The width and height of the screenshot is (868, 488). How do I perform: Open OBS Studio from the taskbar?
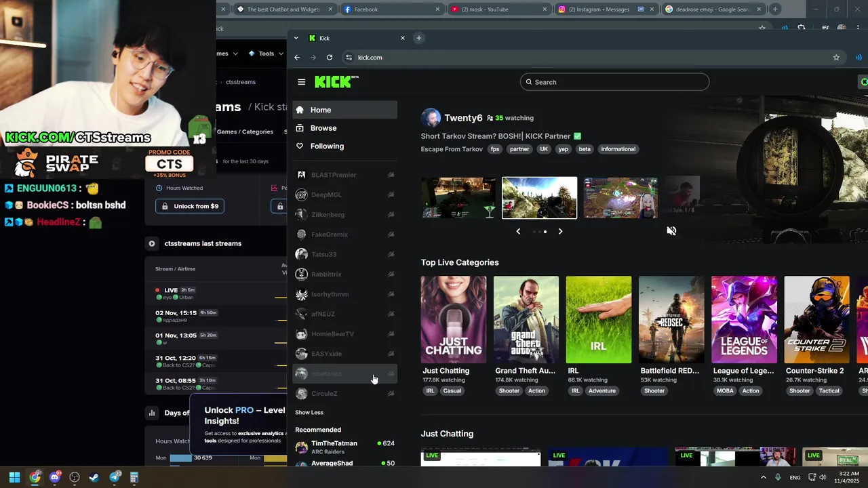pos(75,477)
